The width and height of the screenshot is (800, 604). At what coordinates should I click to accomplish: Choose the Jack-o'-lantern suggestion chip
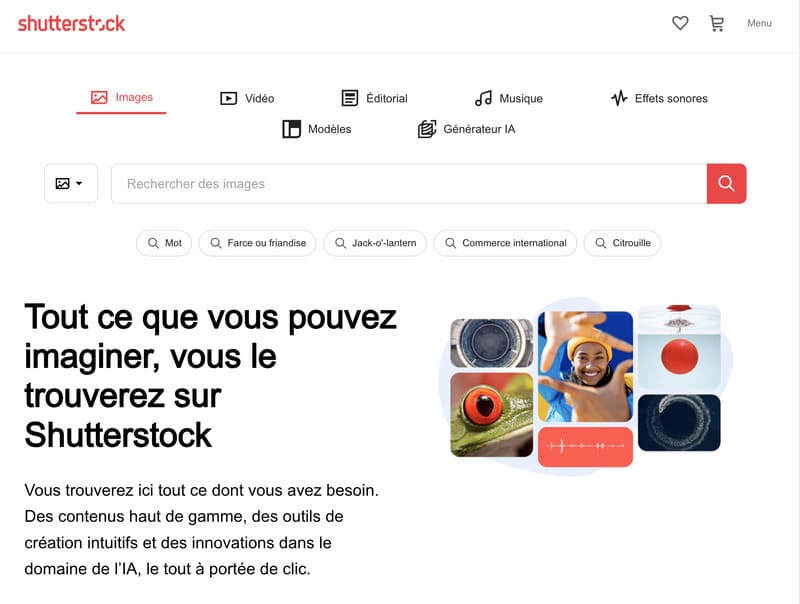tap(375, 243)
